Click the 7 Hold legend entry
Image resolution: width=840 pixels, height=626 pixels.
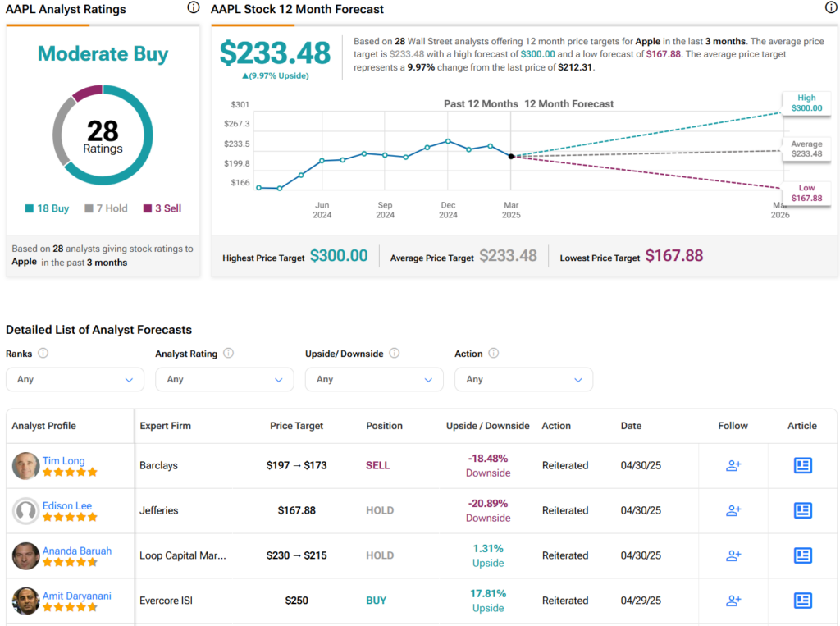click(106, 208)
